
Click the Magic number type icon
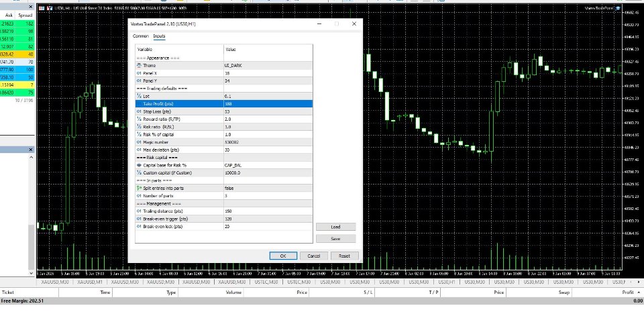(x=139, y=142)
